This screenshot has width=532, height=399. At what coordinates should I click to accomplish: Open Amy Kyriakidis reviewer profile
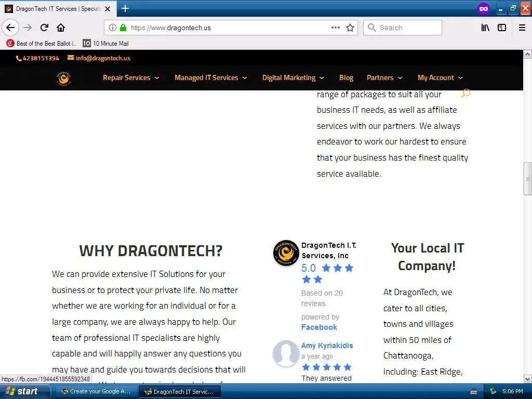point(327,345)
